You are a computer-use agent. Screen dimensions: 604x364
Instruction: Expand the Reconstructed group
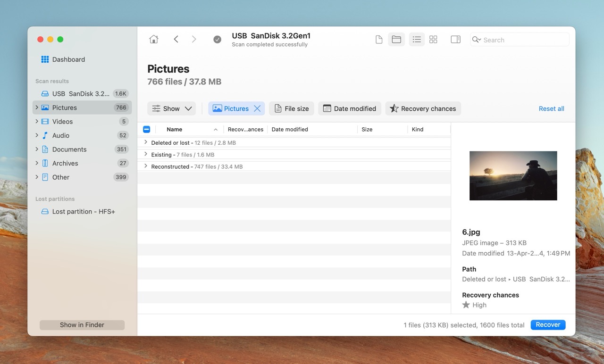tap(145, 166)
